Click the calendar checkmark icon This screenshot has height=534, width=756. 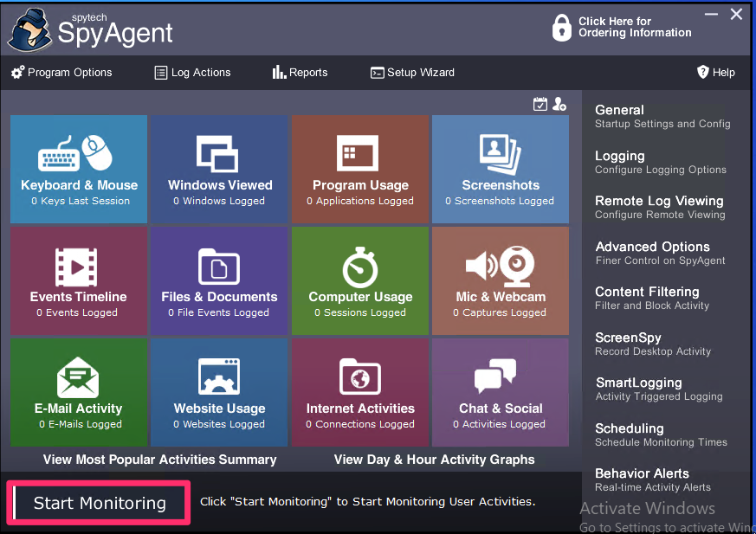540,104
